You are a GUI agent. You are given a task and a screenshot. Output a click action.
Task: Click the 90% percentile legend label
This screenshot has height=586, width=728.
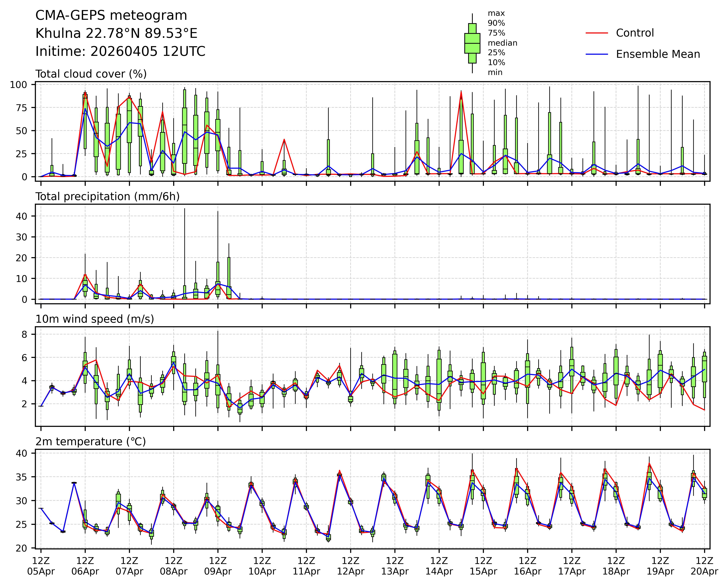496,23
